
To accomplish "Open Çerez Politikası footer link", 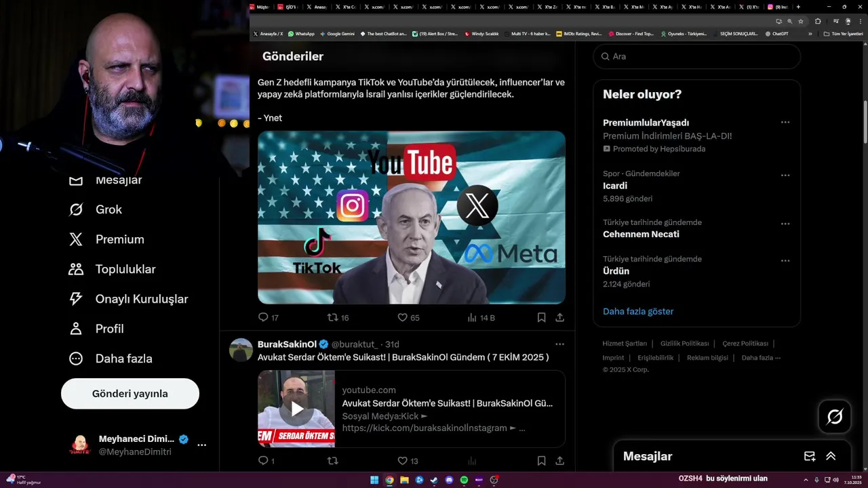I will point(745,344).
